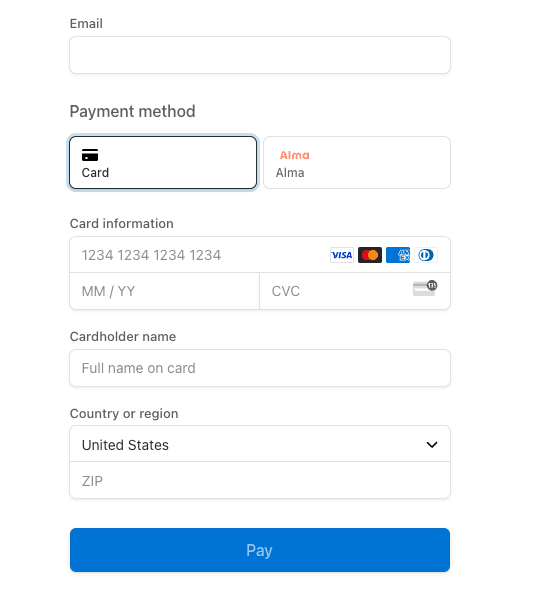Viewport: 547px width, 605px height.
Task: Click the Visa card logo
Action: pyautogui.click(x=342, y=255)
